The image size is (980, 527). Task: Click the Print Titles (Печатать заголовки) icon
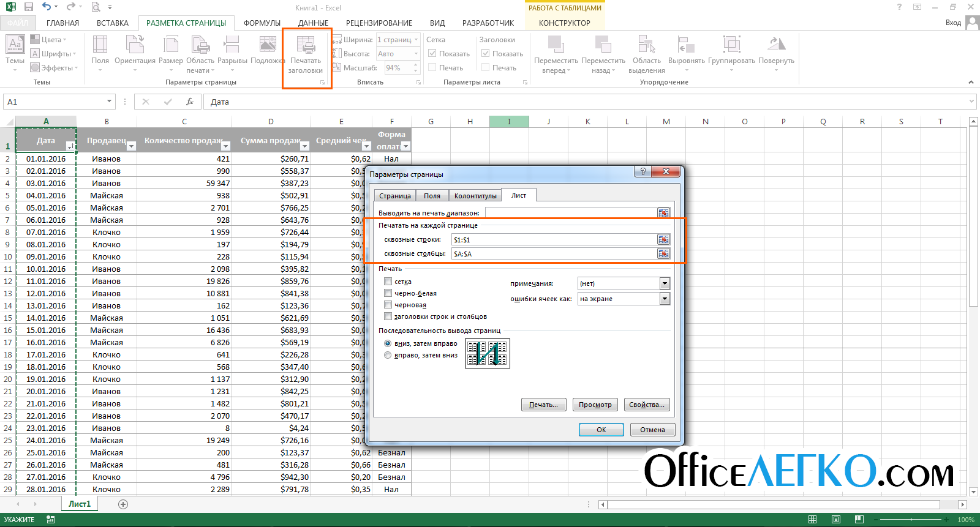[x=306, y=45]
